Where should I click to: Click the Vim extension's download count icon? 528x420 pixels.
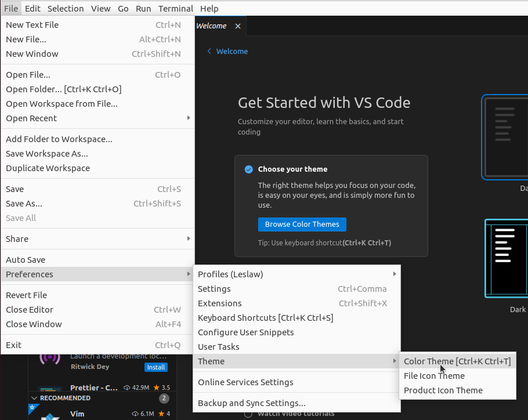coord(135,414)
